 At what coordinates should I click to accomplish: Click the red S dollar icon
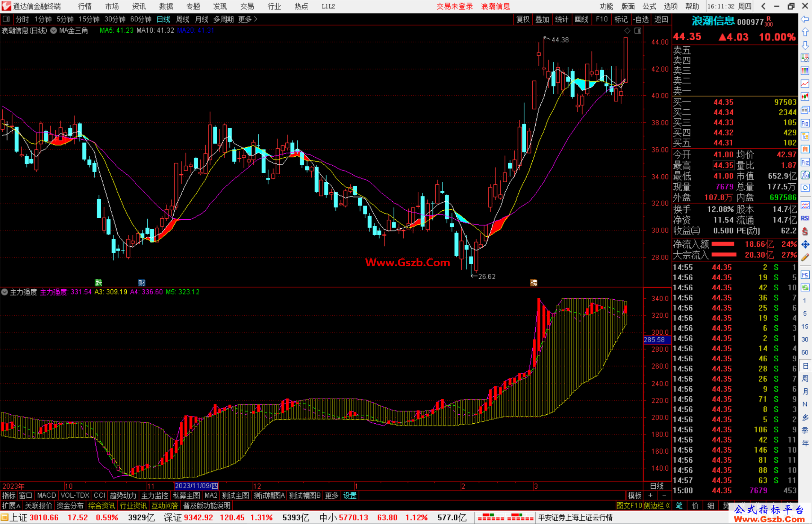point(805,231)
